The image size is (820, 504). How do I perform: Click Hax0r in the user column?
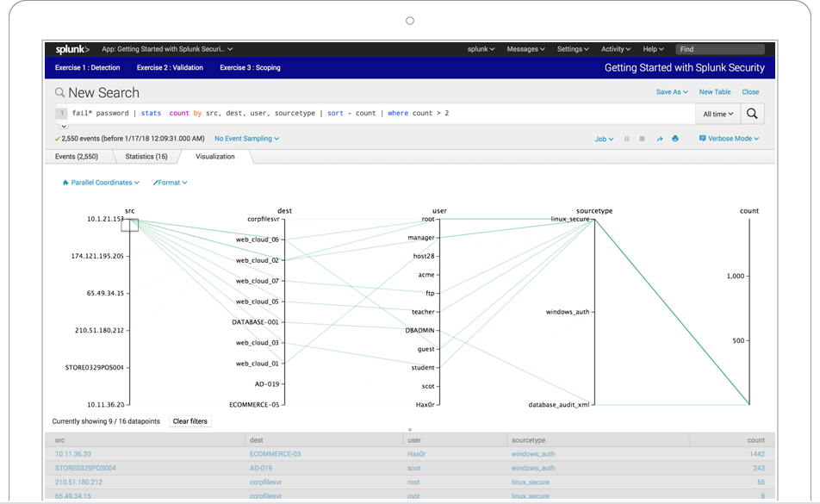point(416,454)
